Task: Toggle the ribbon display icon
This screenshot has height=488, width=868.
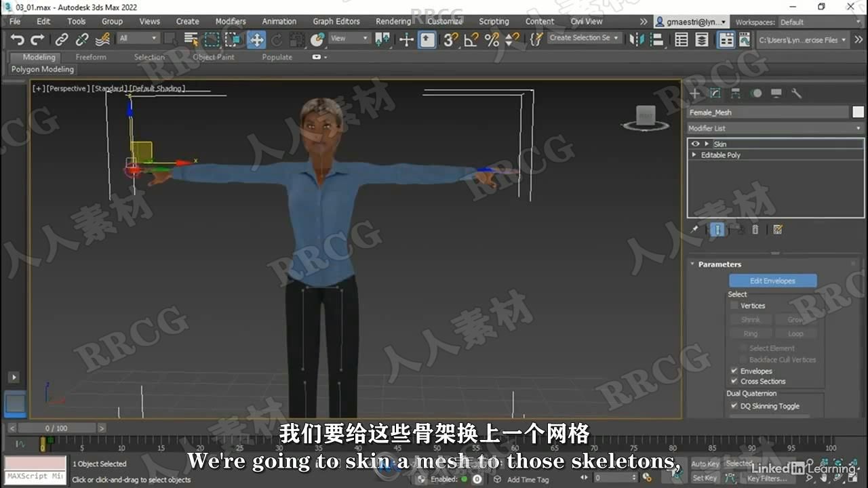Action: pyautogui.click(x=726, y=39)
